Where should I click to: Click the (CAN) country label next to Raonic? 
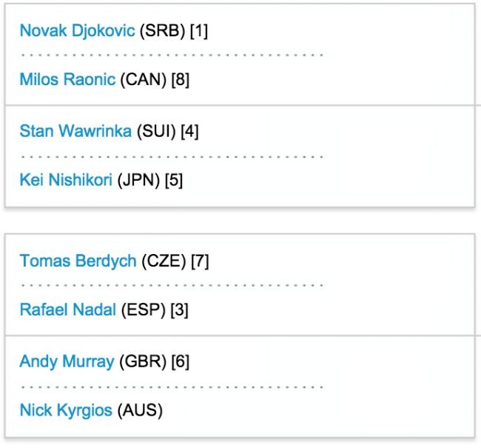pyautogui.click(x=144, y=79)
